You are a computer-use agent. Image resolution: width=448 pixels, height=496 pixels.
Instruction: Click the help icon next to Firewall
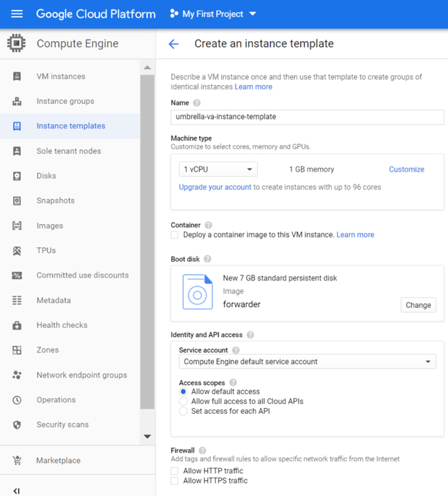click(202, 450)
